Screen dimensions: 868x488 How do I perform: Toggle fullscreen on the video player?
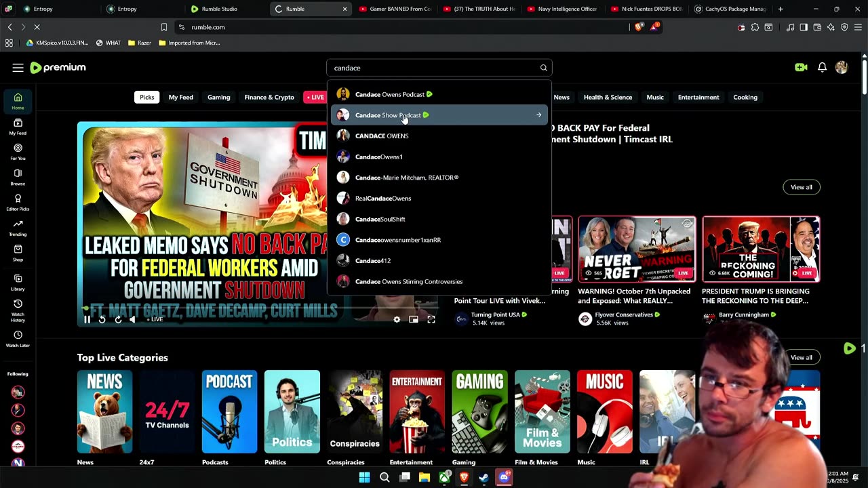click(x=431, y=319)
